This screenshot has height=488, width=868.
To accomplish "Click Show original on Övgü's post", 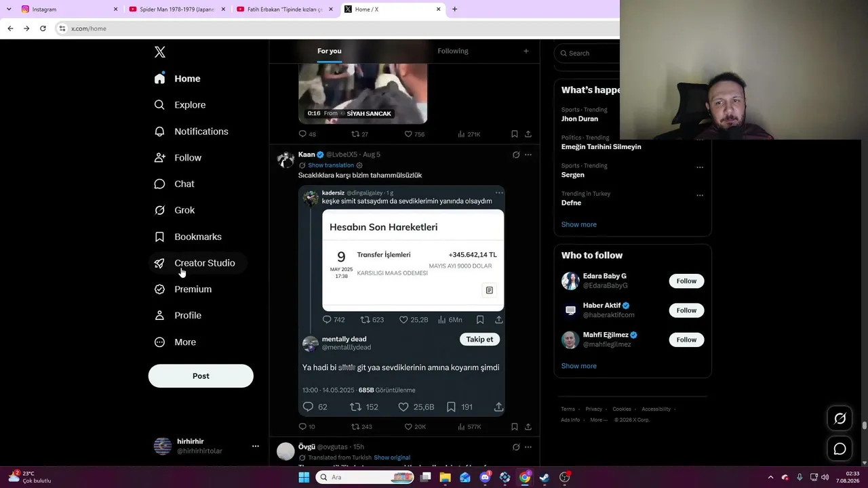I will click(392, 457).
